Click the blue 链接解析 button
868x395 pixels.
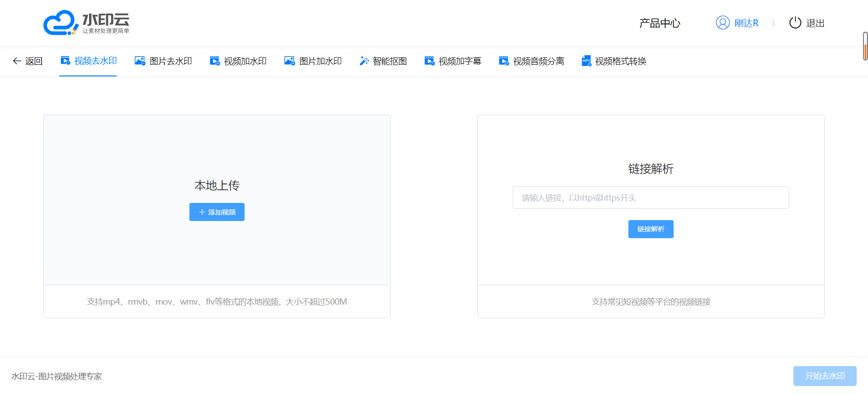(651, 229)
